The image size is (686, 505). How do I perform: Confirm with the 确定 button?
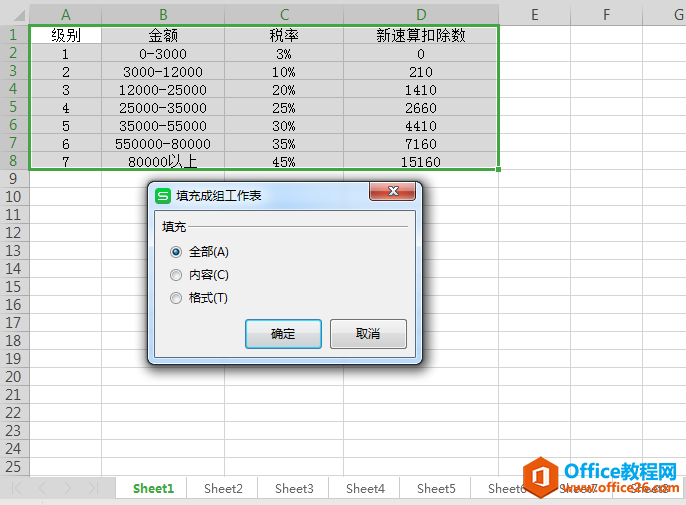[283, 334]
